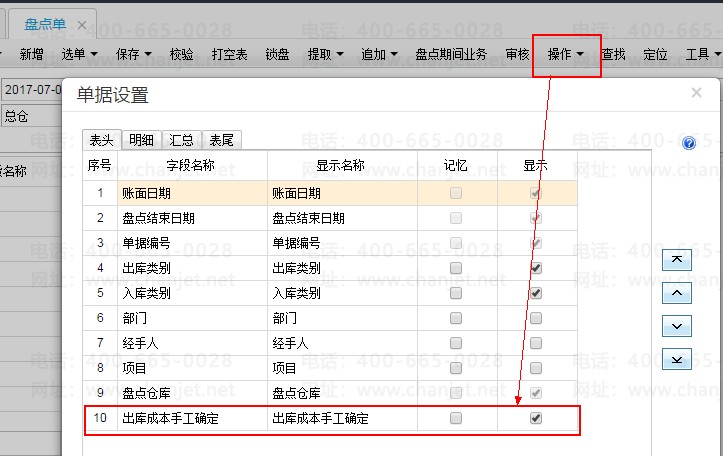This screenshot has width=723, height=456.
Task: Expand the 工具 dropdown
Action: (703, 54)
